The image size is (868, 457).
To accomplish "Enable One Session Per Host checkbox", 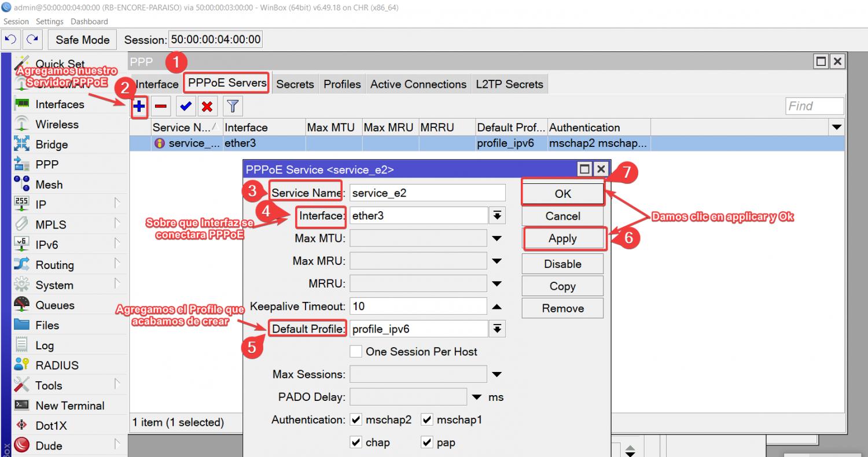I will 356,352.
